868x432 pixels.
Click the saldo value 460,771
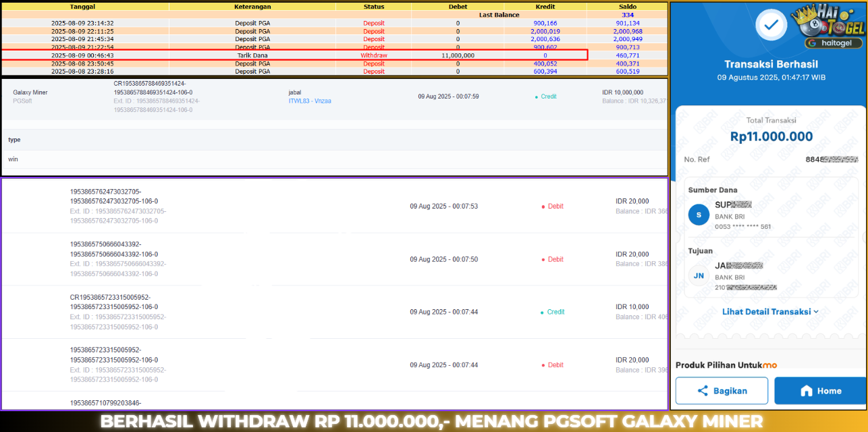(x=627, y=55)
